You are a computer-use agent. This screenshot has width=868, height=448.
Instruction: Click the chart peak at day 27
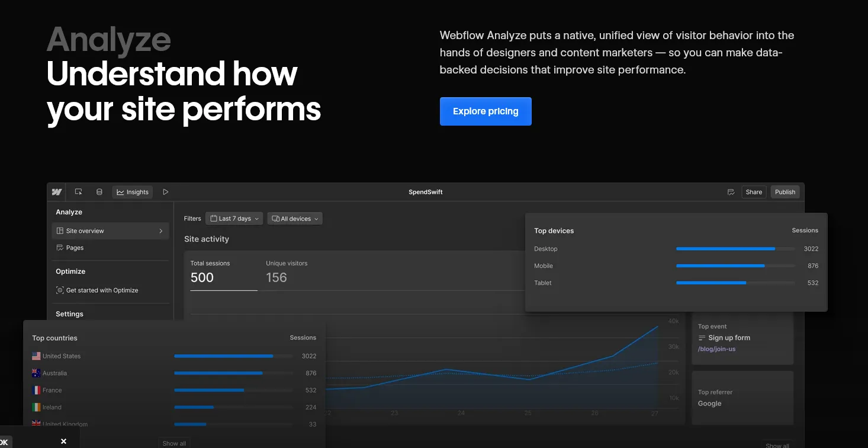[657, 327]
